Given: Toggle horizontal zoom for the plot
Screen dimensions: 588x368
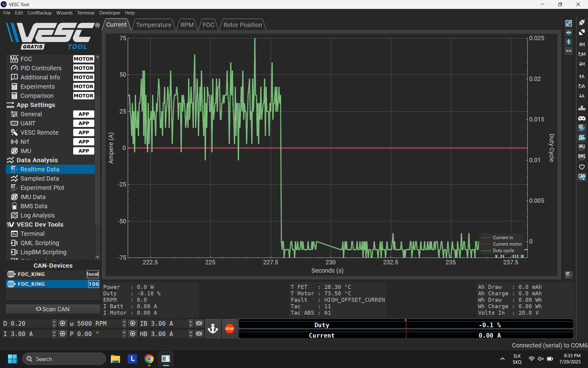Looking at the screenshot, I should click(x=569, y=33).
